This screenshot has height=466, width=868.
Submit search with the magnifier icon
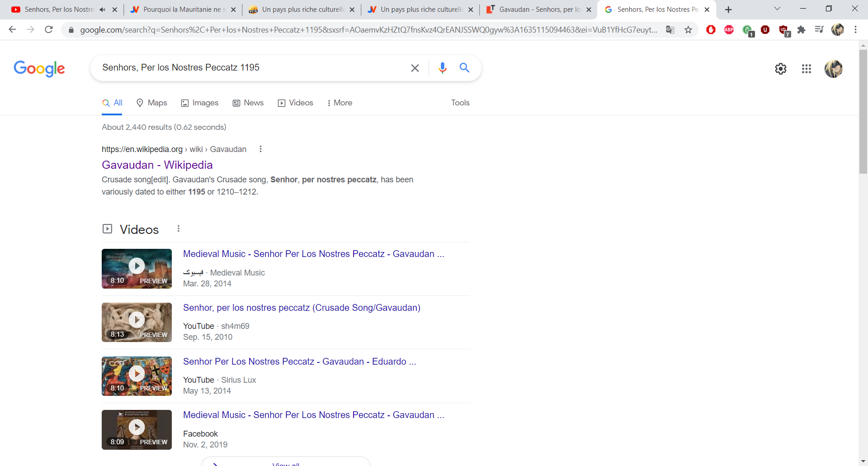pos(464,68)
